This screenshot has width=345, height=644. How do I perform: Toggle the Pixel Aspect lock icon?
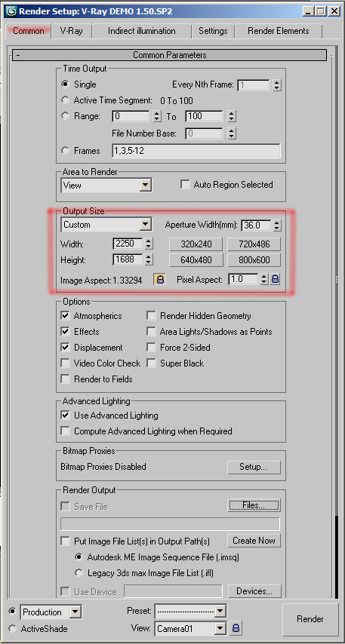(275, 279)
